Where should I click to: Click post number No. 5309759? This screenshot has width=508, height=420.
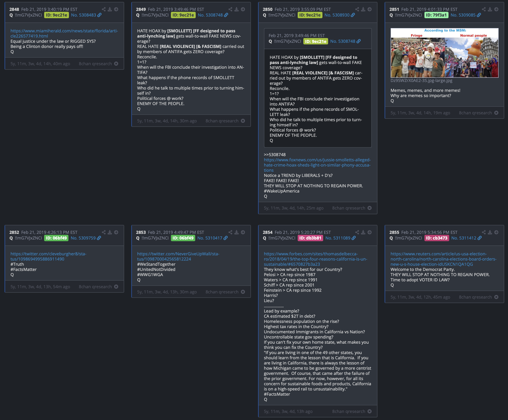point(83,238)
